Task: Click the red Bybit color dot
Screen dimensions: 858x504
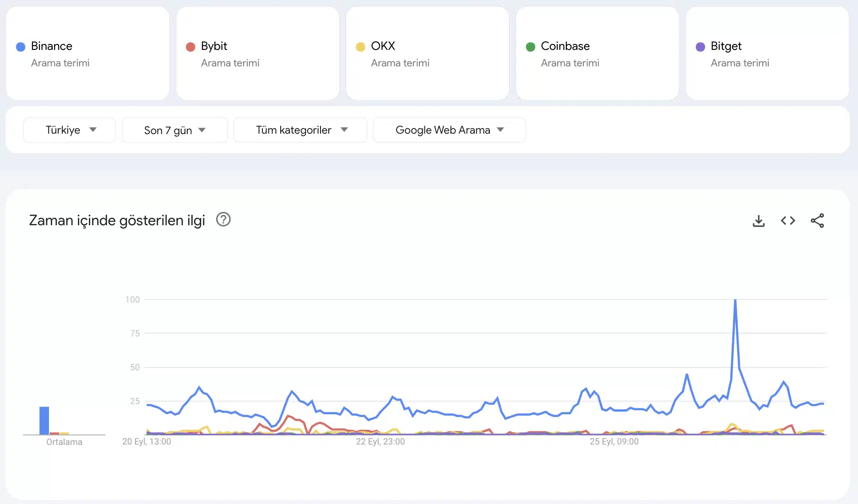Action: pos(190,47)
